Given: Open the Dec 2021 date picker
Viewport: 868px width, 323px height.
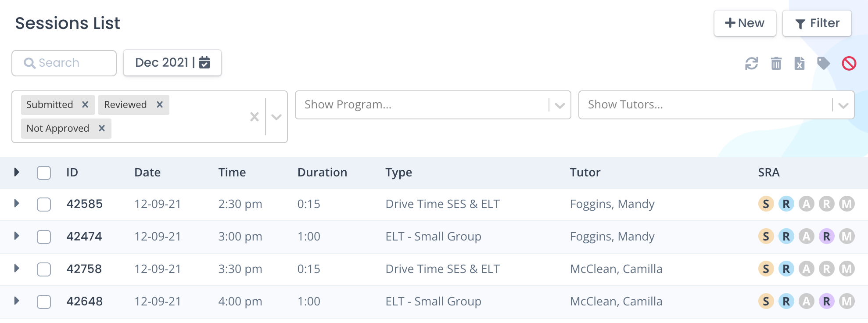Looking at the screenshot, I should (172, 63).
